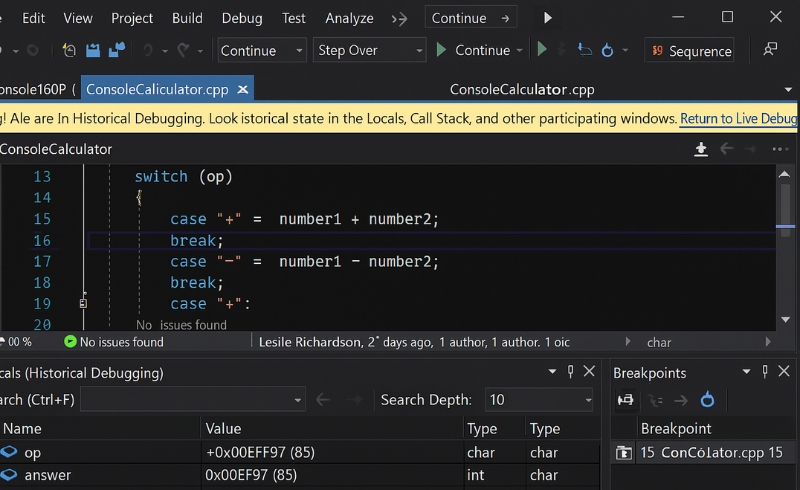Collapse code block at line 19
Screen dimensions: 800x490
coord(83,304)
